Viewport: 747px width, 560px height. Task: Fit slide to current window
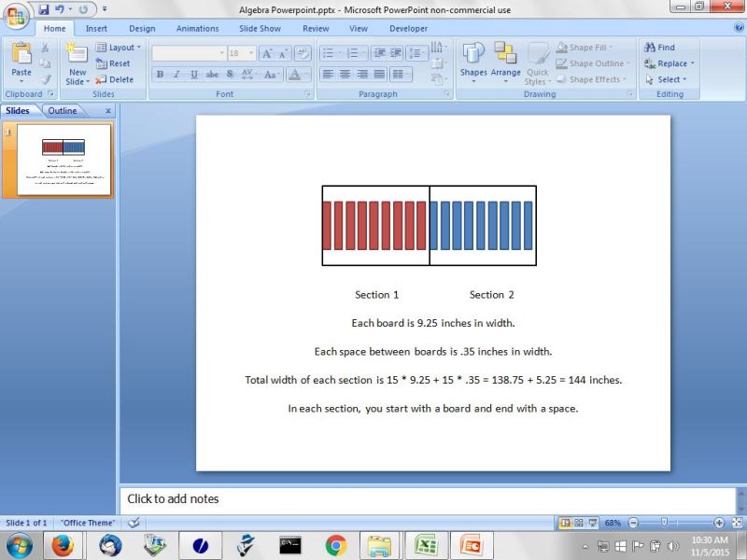coord(737,523)
